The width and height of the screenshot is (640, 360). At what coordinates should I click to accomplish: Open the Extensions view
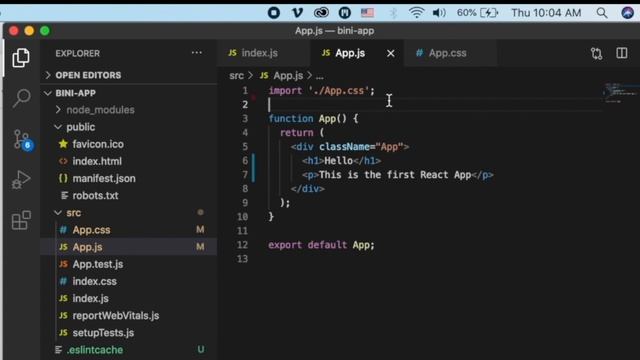(21, 220)
